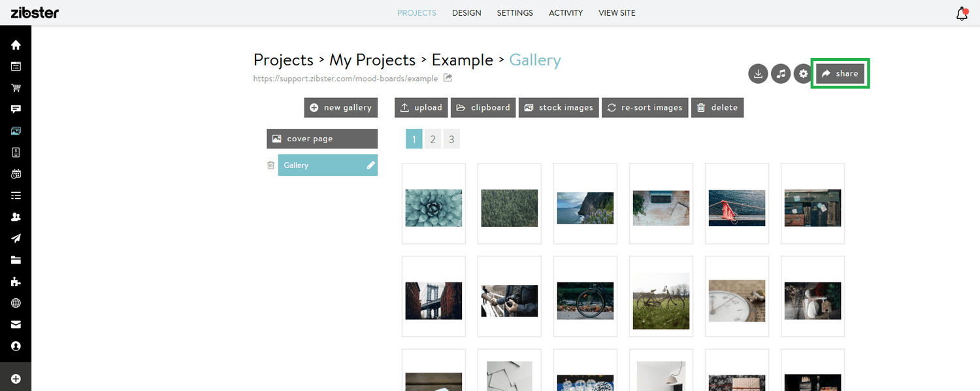Screen dimensions: 980x391
Task: Click the pencil edit icon on Gallery
Action: pyautogui.click(x=371, y=165)
